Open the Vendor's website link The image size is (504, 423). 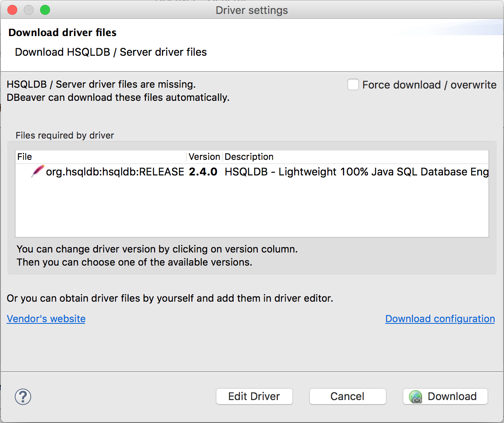(x=46, y=319)
